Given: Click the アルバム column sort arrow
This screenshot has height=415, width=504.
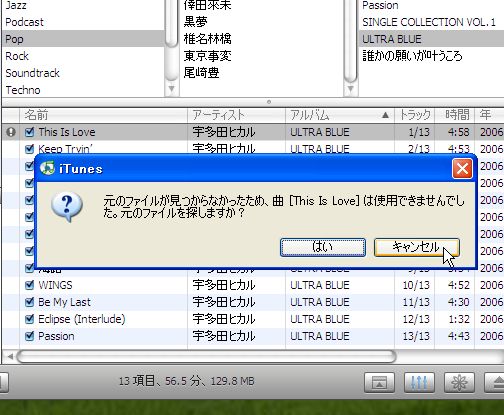Looking at the screenshot, I should pyautogui.click(x=385, y=115).
